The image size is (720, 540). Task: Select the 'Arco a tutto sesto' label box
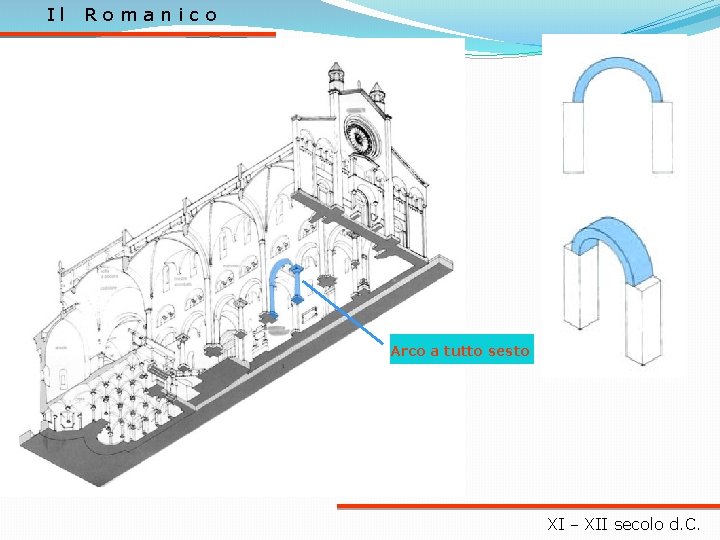461,349
